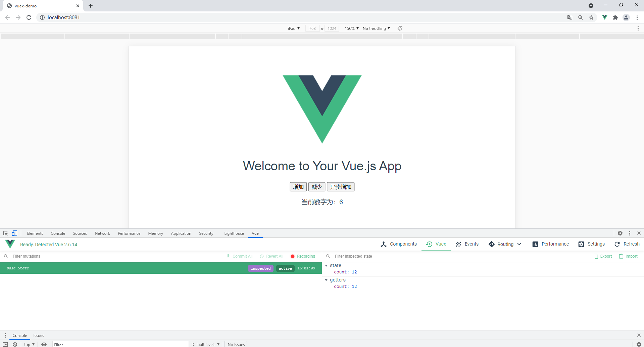644x347 pixels.
Task: Close the DevTools panel
Action: point(639,233)
